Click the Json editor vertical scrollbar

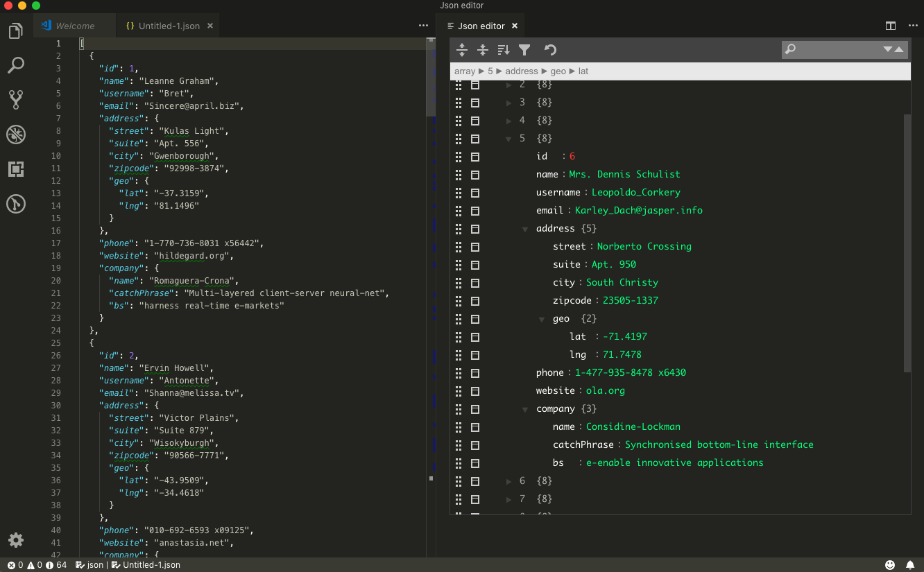point(907,243)
